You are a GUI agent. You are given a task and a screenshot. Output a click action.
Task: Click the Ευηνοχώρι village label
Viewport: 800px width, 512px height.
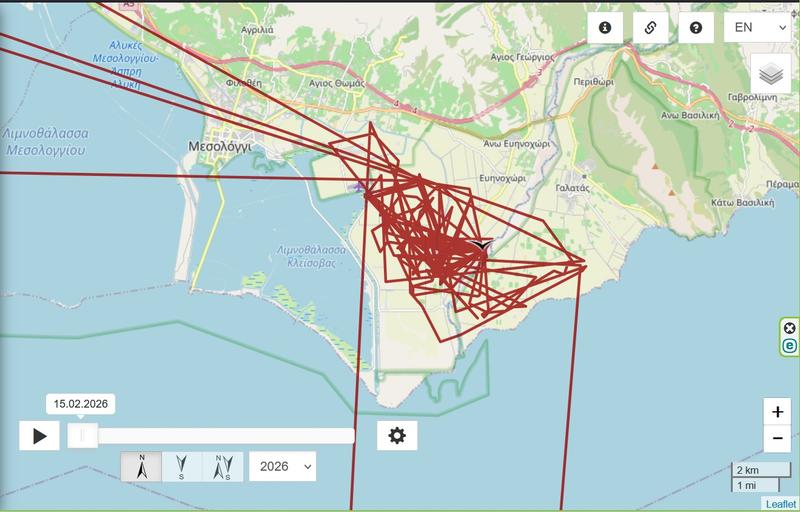503,178
